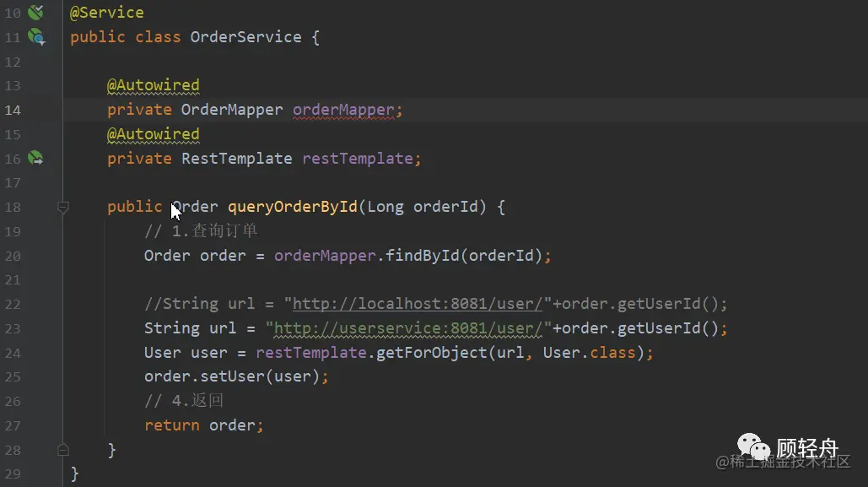Click the Spring bean gutter icon on line 10
This screenshot has height=487, width=868.
tap(36, 12)
